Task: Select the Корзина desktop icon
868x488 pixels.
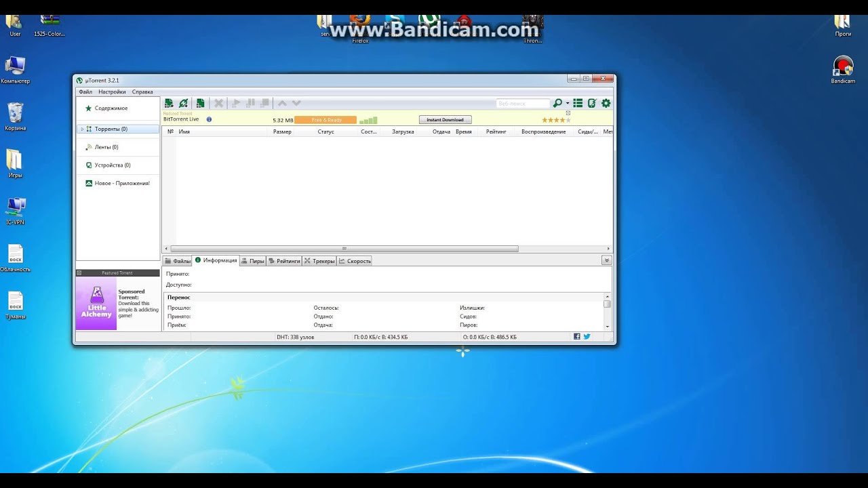Action: coord(15,117)
